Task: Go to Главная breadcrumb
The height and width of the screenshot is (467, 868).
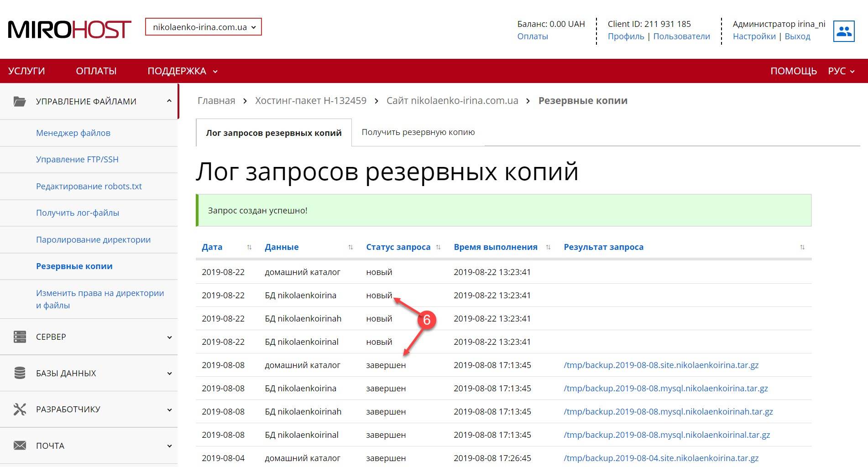Action: 216,101
